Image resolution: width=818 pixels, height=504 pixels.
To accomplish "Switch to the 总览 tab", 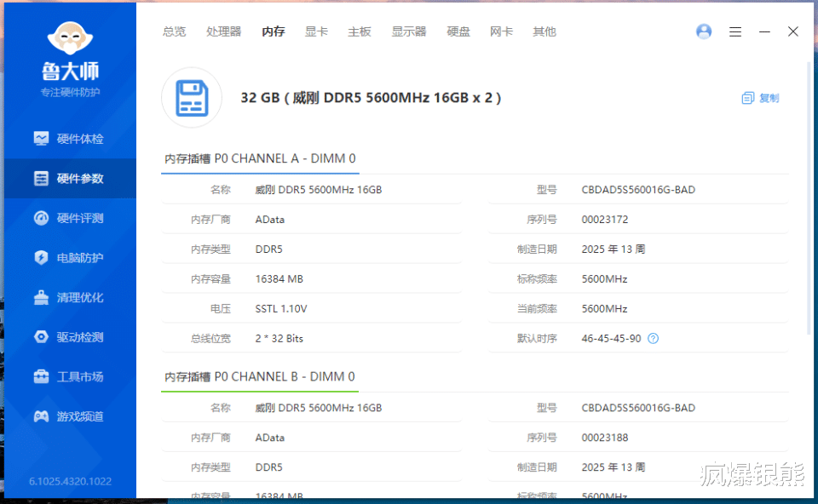I will [x=174, y=31].
